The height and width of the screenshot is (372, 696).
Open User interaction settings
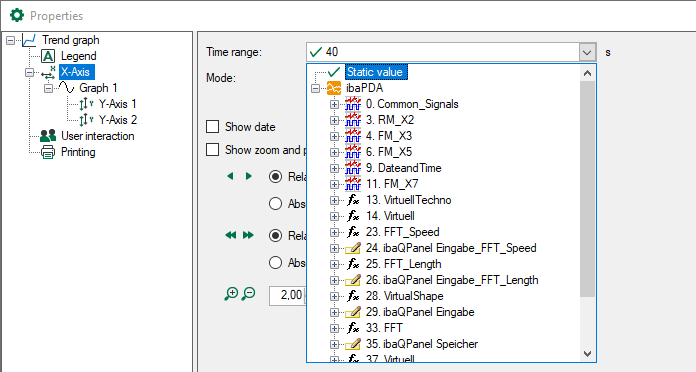[98, 136]
